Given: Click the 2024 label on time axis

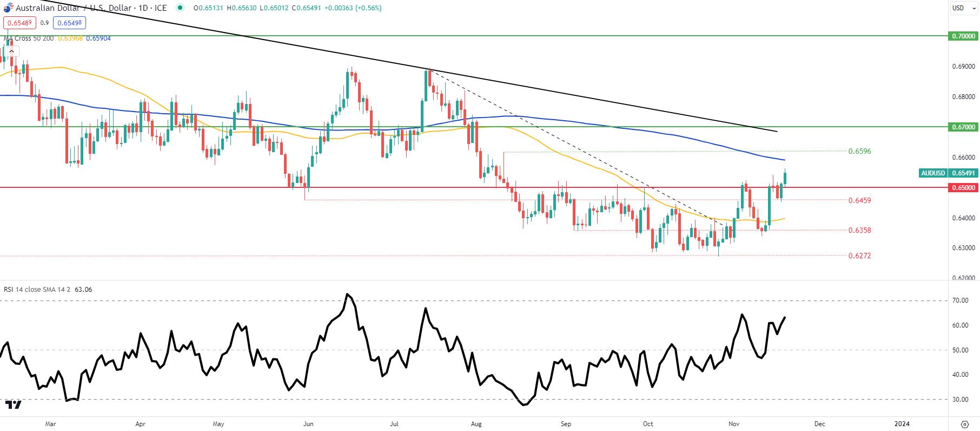Looking at the screenshot, I should click(x=902, y=424).
